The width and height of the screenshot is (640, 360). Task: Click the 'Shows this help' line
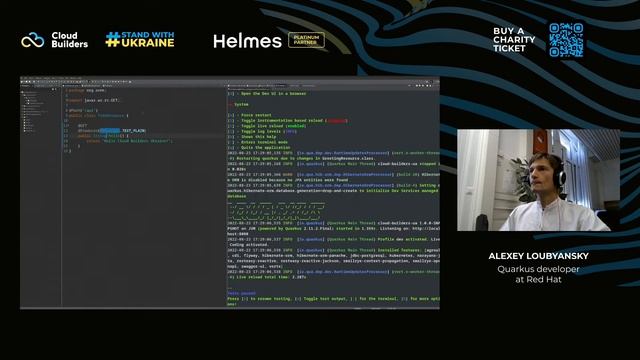(x=252, y=137)
